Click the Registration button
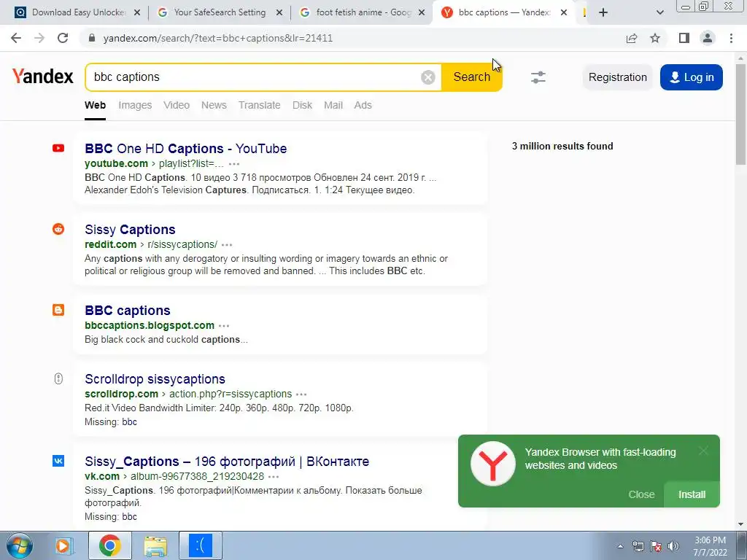Viewport: 747px width, 560px height. point(617,77)
